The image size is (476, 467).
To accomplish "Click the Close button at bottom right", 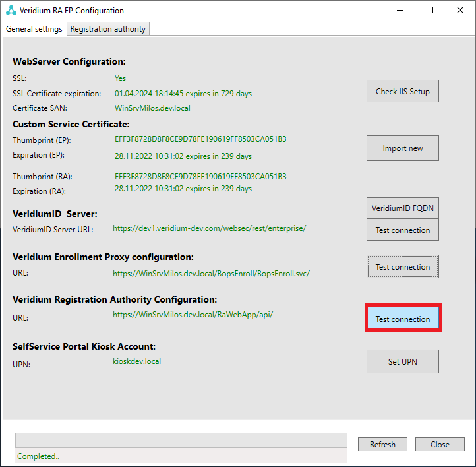I will tap(440, 445).
